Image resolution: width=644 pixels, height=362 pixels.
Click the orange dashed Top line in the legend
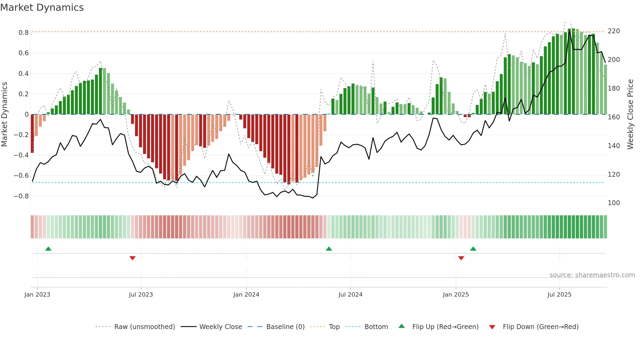point(317,327)
